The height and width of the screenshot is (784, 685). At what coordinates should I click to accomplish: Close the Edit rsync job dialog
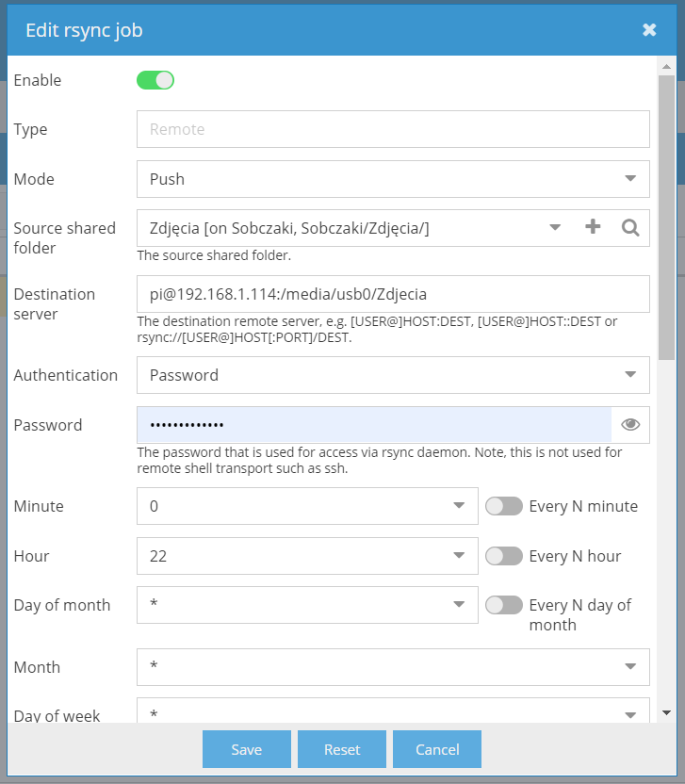point(649,30)
